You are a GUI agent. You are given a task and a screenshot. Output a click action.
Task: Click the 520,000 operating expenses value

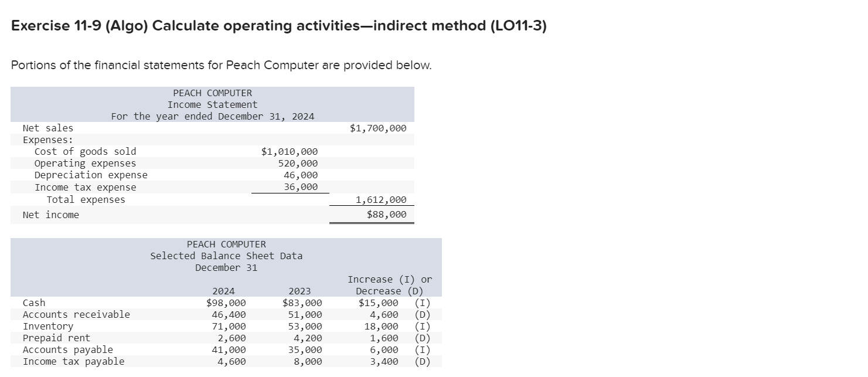(x=298, y=163)
